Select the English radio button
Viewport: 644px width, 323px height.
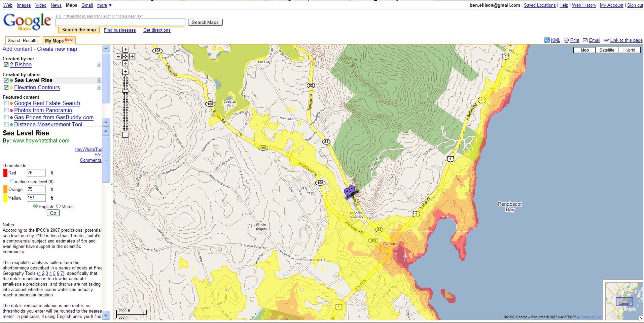point(35,206)
